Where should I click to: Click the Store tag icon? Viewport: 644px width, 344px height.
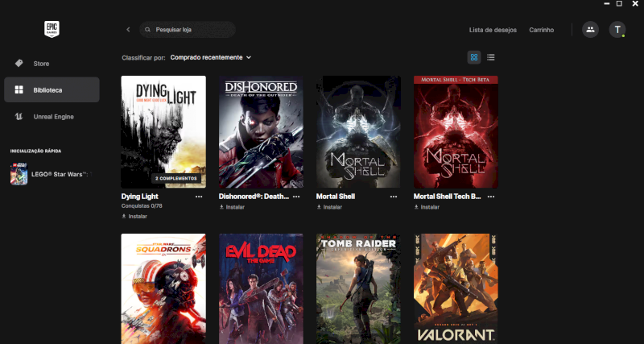[x=19, y=64]
